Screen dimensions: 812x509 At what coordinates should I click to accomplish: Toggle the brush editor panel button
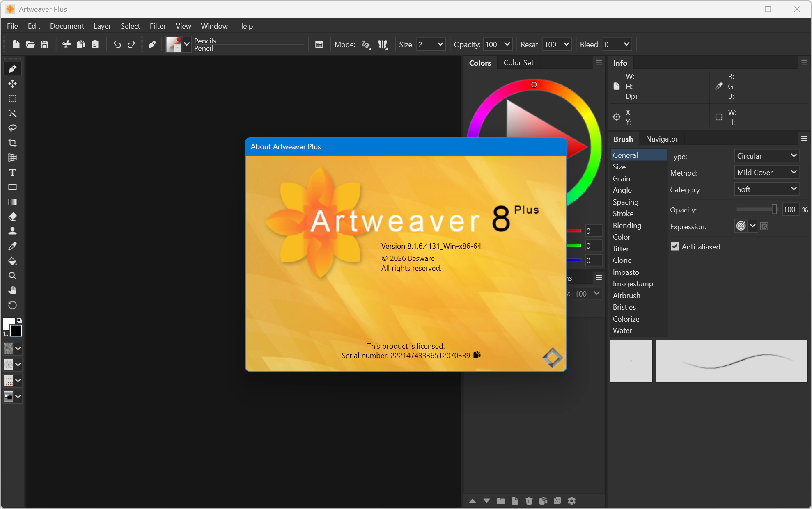point(319,44)
